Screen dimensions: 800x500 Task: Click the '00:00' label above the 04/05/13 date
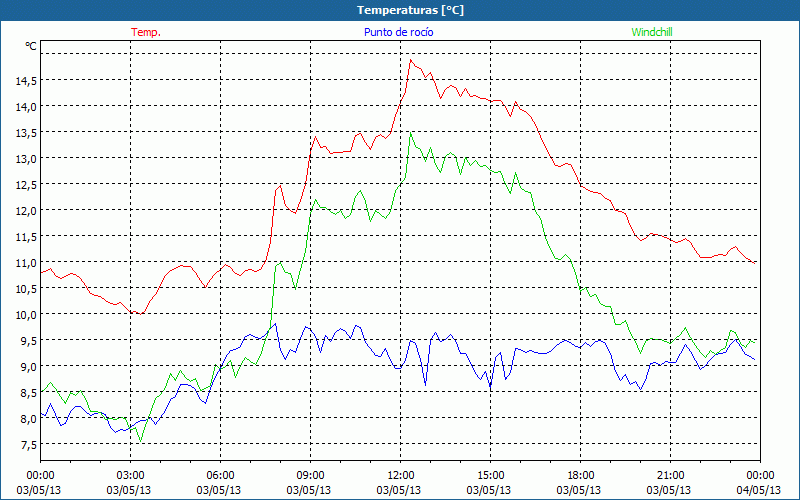[x=760, y=475]
